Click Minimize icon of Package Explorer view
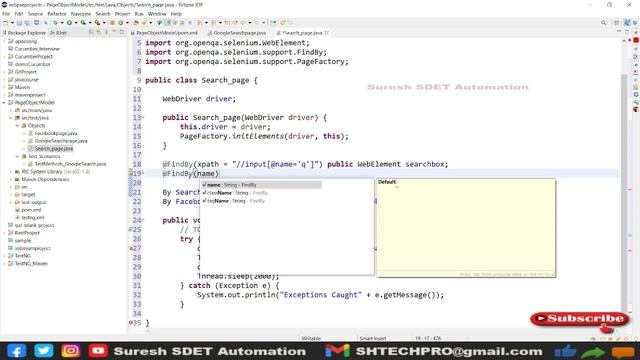 tap(114, 32)
